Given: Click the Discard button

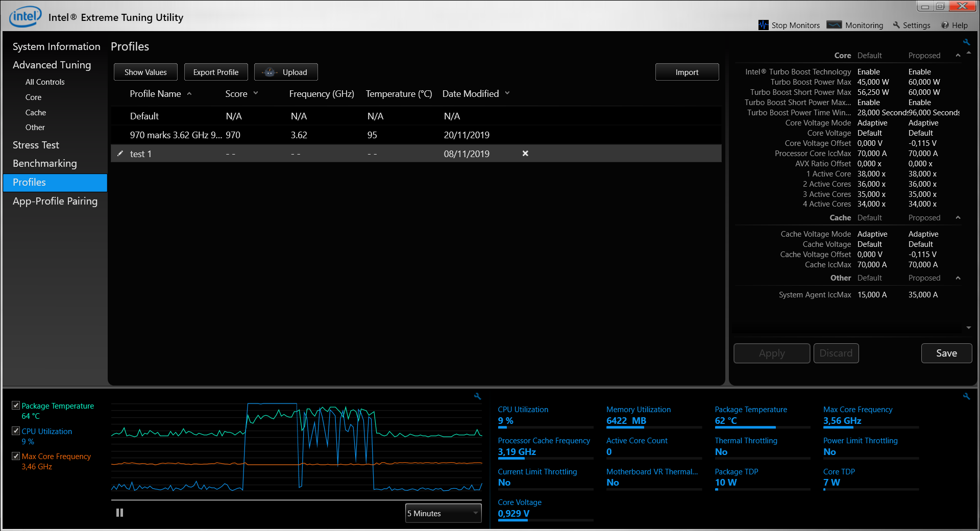Looking at the screenshot, I should point(836,353).
